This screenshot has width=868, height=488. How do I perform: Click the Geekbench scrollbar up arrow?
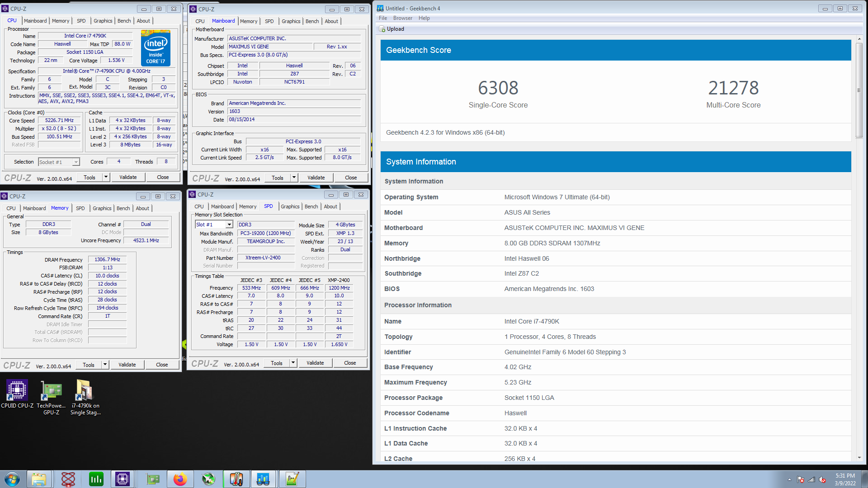point(859,39)
